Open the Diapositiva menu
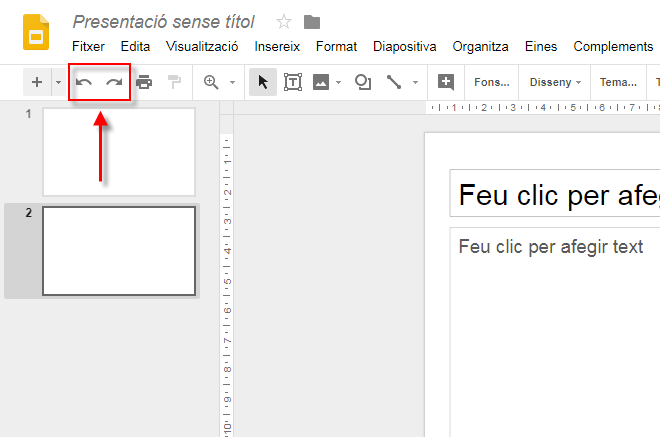The image size is (660, 437). coord(405,46)
